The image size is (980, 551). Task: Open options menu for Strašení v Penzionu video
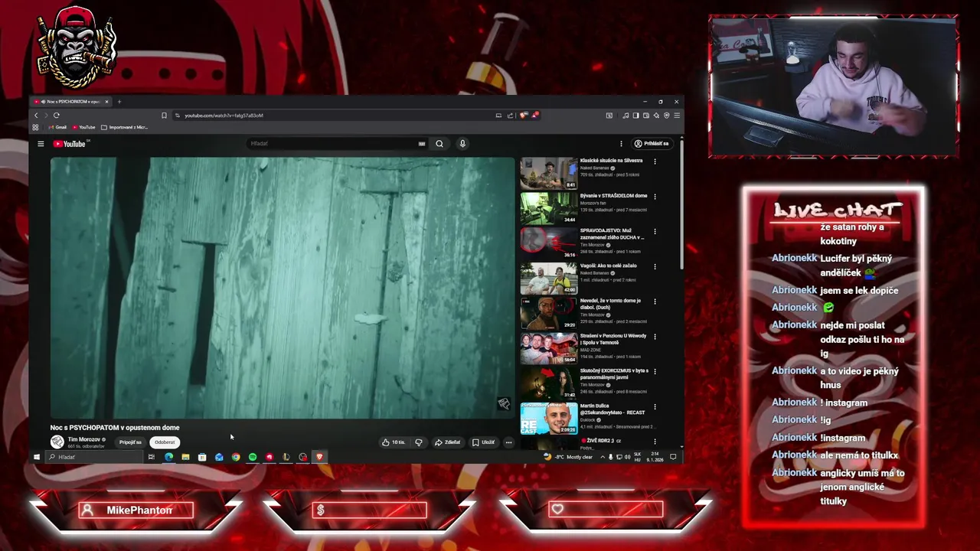655,337
